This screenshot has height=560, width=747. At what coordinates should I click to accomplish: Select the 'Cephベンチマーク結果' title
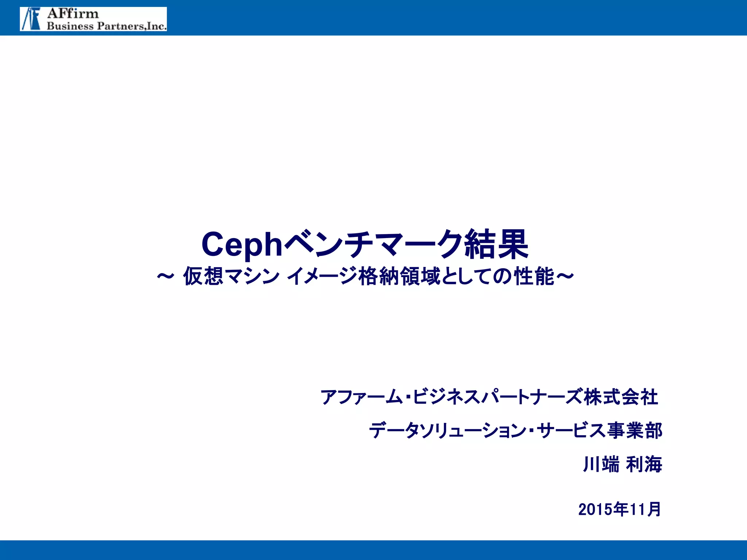(x=365, y=245)
